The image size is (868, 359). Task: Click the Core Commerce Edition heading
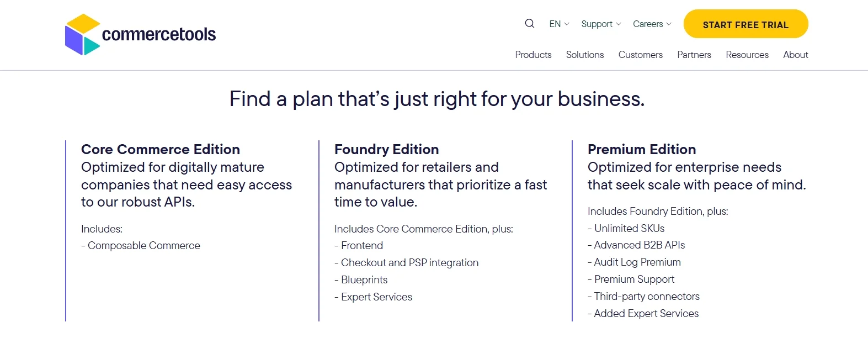click(161, 150)
